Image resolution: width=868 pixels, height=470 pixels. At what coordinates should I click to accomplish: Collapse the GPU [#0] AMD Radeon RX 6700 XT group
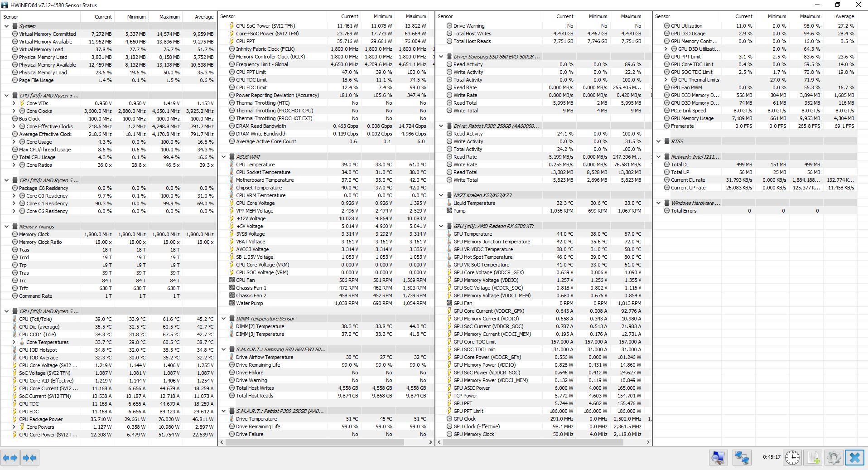click(441, 226)
